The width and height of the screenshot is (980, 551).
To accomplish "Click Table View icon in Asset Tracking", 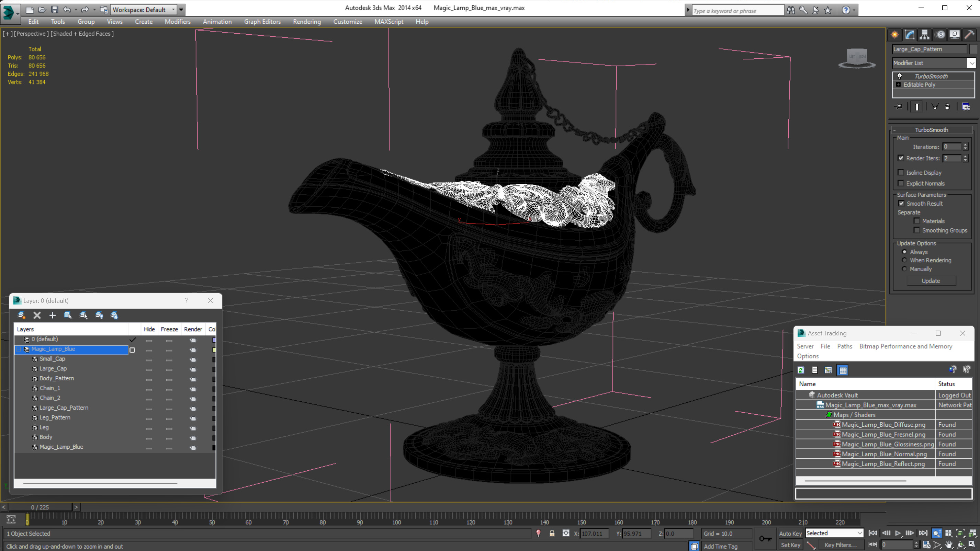I will (x=843, y=370).
